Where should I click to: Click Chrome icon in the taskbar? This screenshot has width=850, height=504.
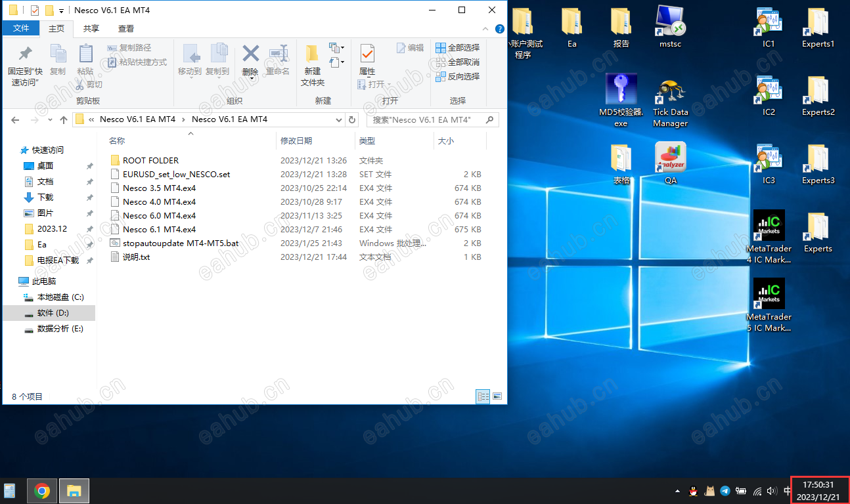pos(42,490)
